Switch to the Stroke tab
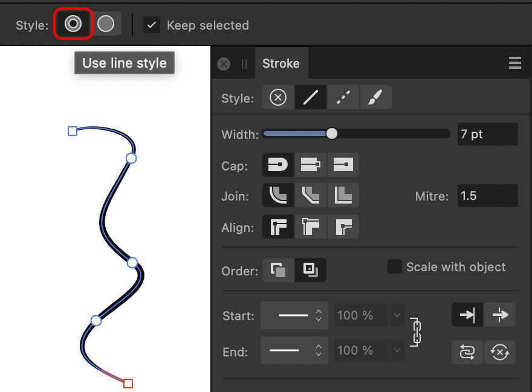Viewport: 532px width, 392px height. [x=281, y=62]
